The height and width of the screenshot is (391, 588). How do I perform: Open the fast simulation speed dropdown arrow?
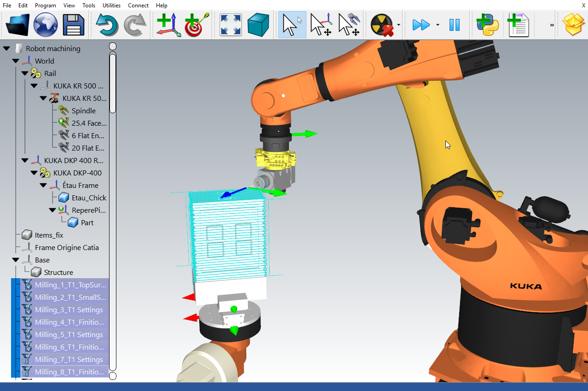coord(438,25)
